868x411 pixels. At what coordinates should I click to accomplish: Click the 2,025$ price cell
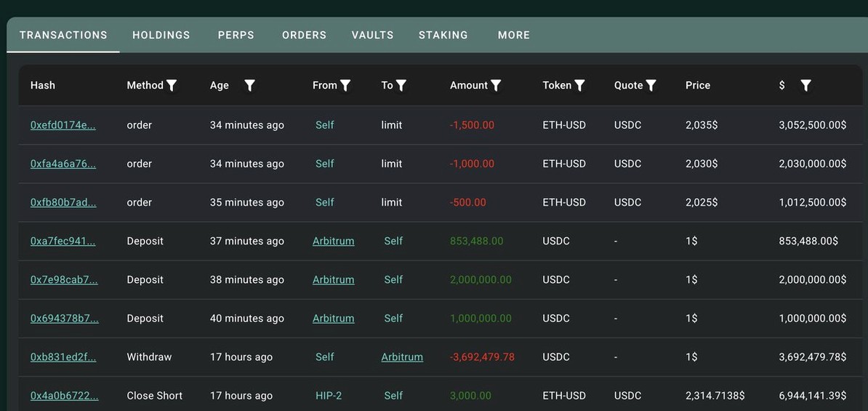702,203
